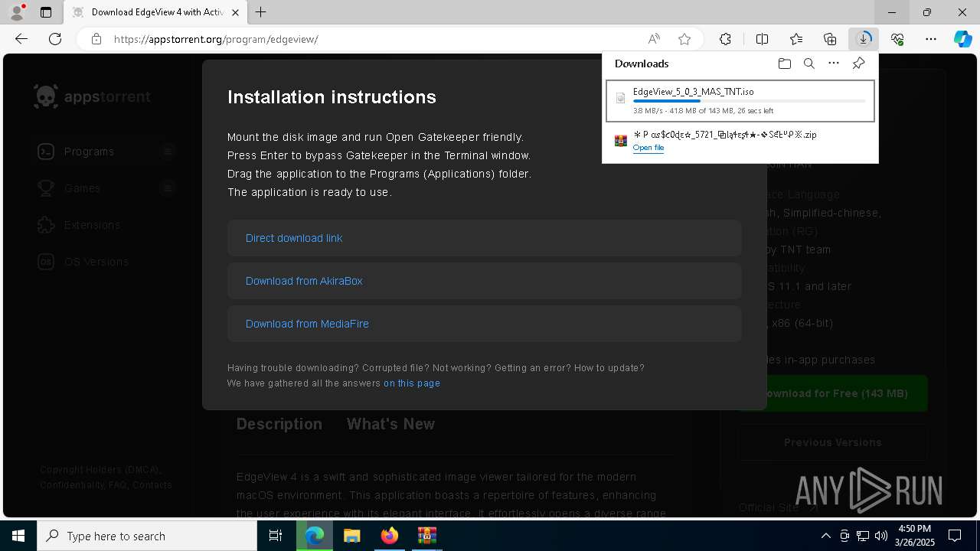980x551 pixels.
Task: Open Browser essentials icon
Action: (x=897, y=39)
